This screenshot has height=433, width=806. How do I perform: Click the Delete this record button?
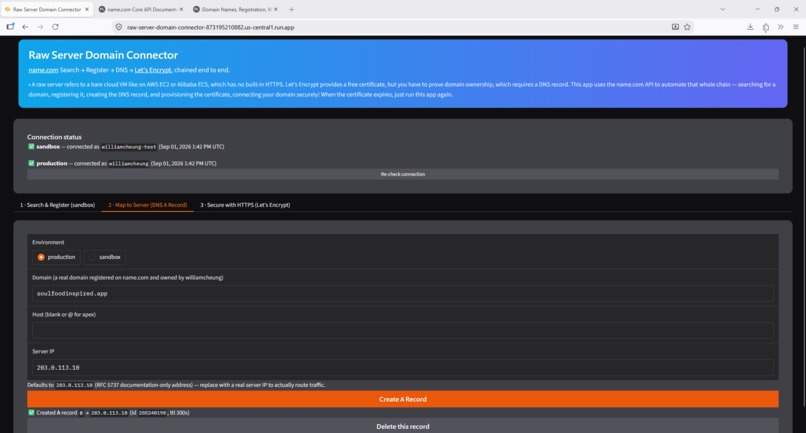click(402, 426)
